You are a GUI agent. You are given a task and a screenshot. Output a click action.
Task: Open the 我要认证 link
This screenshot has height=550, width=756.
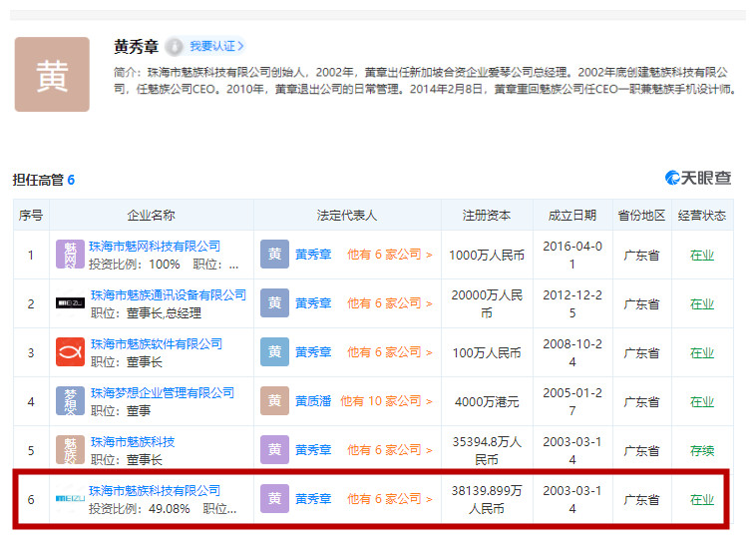[216, 46]
